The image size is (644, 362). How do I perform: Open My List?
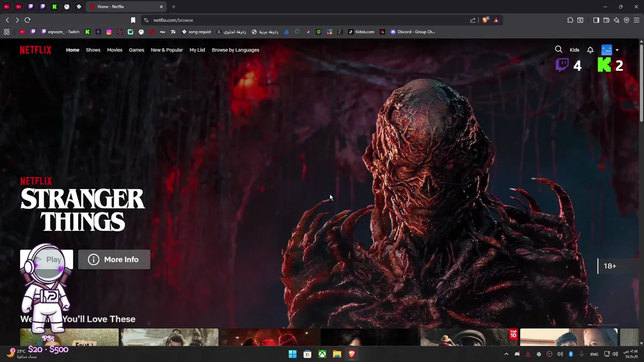[197, 50]
